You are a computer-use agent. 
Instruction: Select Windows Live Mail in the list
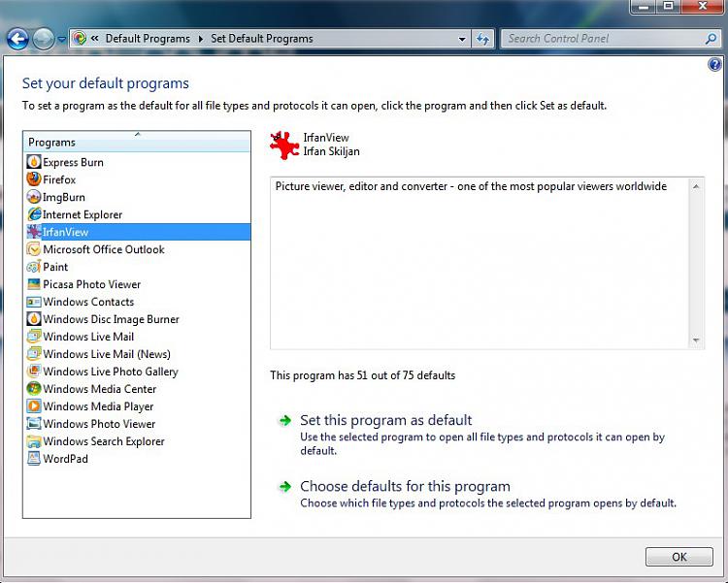pos(88,337)
